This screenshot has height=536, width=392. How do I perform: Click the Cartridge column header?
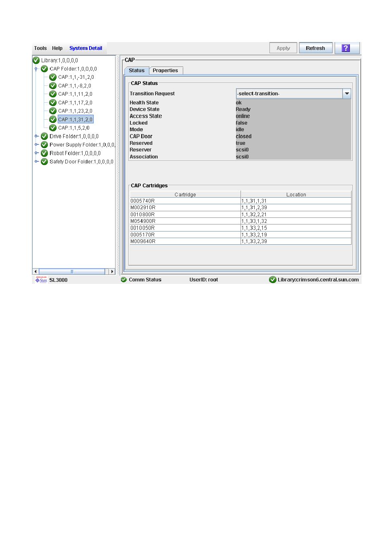pos(185,194)
